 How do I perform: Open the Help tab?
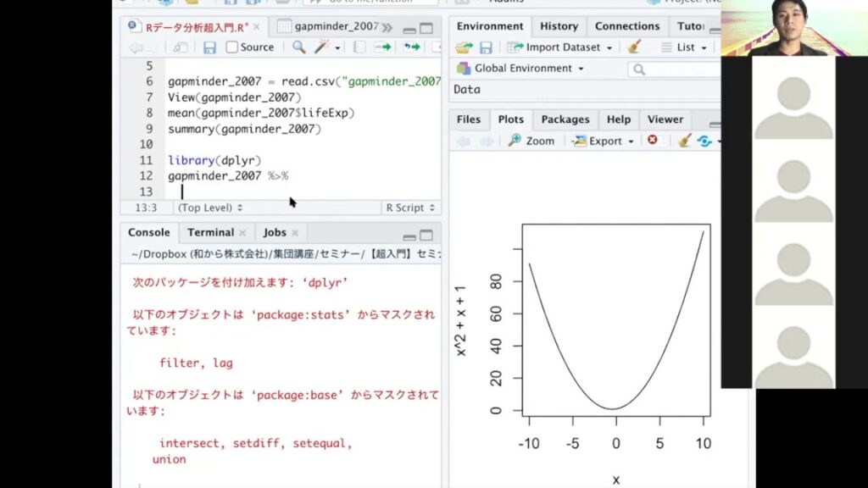tap(618, 119)
